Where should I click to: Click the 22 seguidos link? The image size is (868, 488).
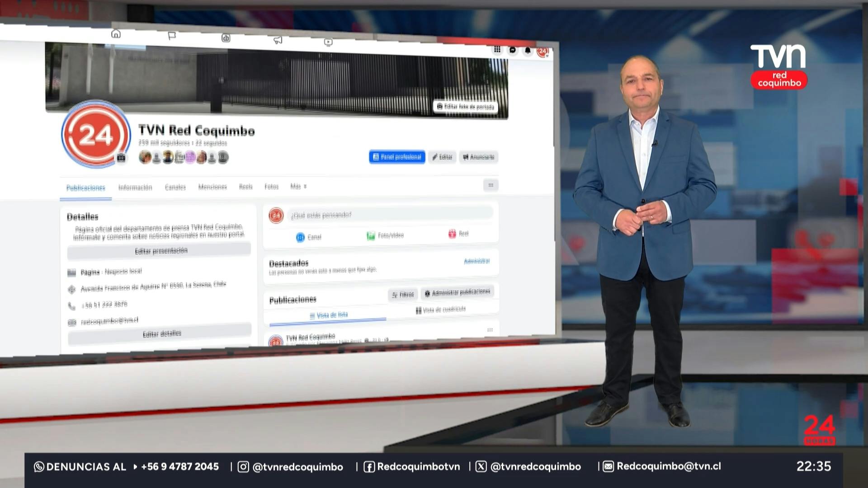[x=211, y=143]
